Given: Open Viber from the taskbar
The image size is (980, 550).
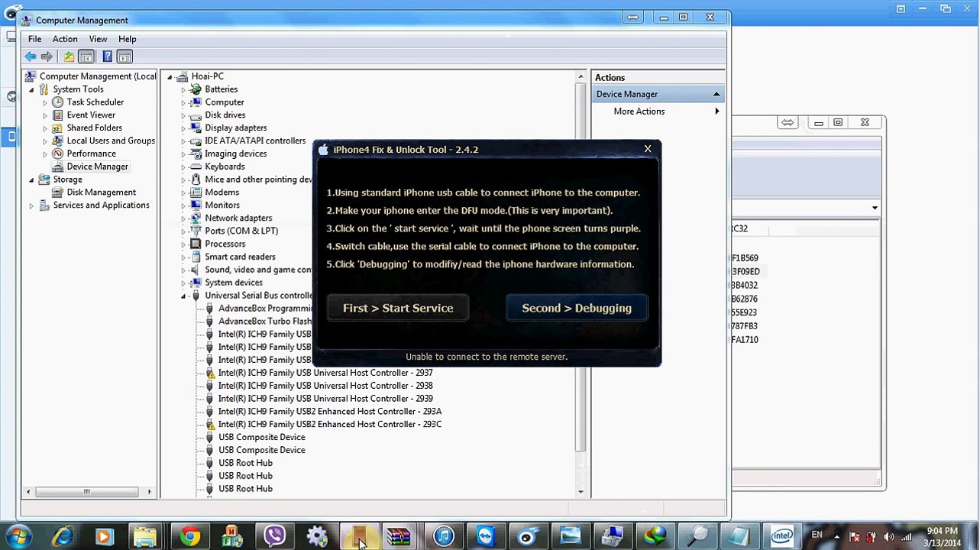Looking at the screenshot, I should [x=274, y=536].
